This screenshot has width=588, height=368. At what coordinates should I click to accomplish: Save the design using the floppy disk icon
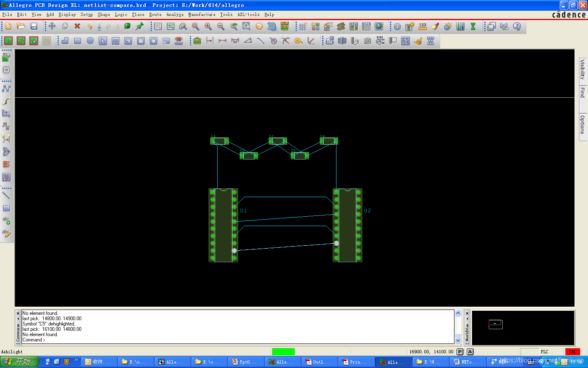[x=34, y=27]
